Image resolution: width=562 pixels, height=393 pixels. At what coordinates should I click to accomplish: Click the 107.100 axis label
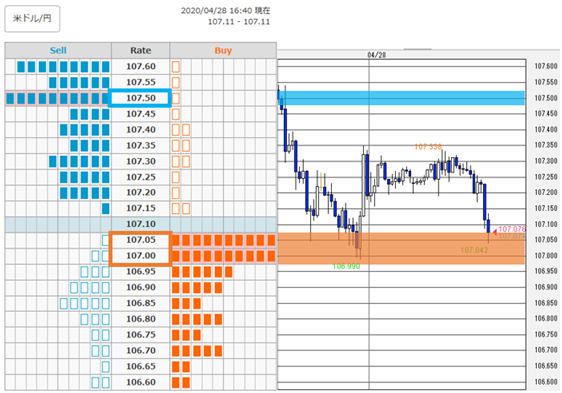(x=546, y=224)
